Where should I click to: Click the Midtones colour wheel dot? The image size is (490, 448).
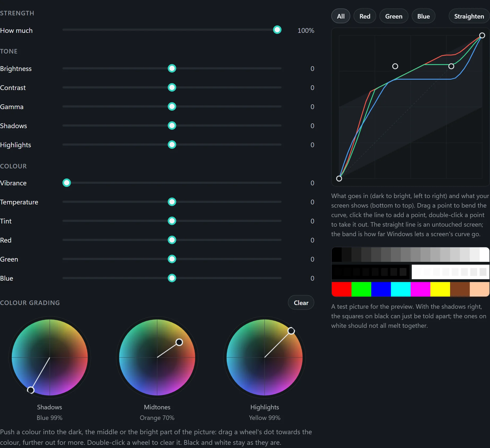179,342
